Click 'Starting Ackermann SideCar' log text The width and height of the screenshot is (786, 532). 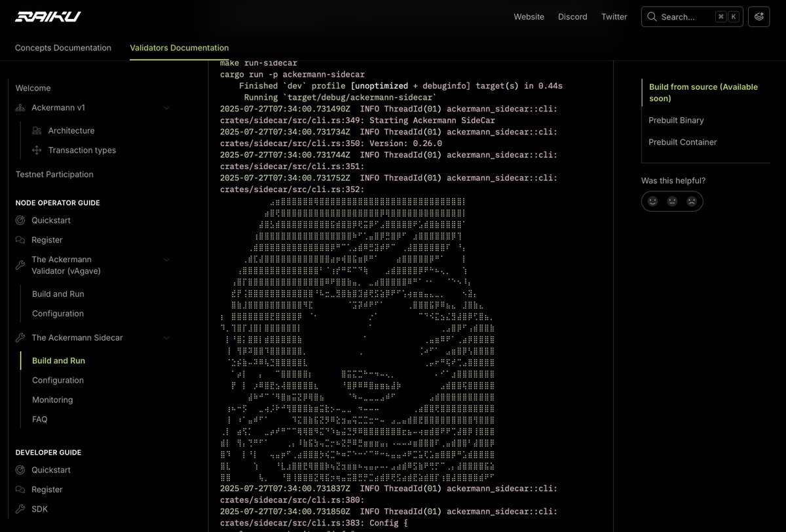pos(432,121)
